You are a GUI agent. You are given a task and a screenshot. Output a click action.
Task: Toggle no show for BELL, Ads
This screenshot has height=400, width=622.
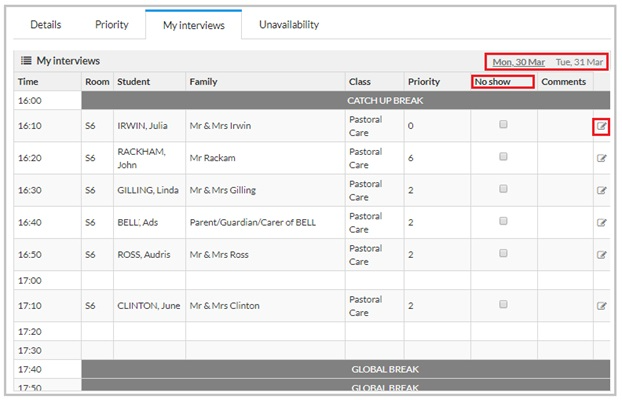tap(503, 221)
